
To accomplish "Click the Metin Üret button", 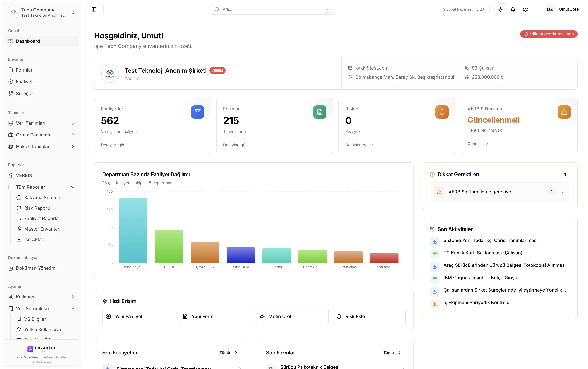I will [292, 316].
